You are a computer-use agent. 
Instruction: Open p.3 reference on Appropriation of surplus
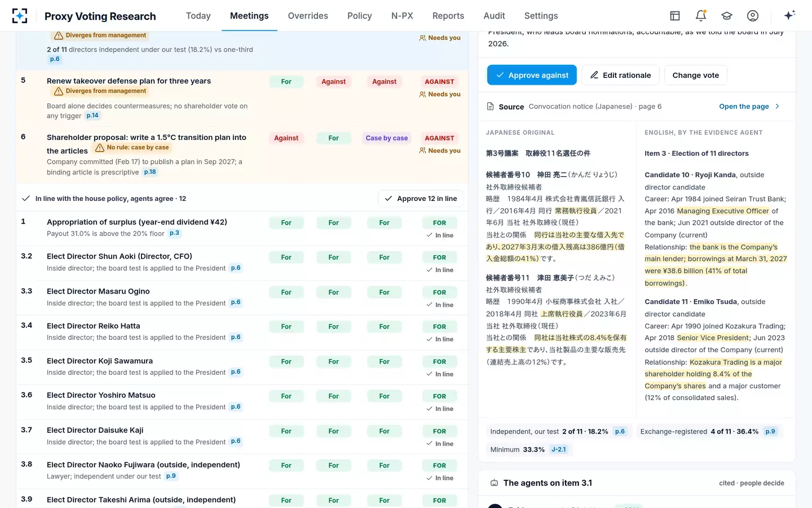click(x=175, y=233)
